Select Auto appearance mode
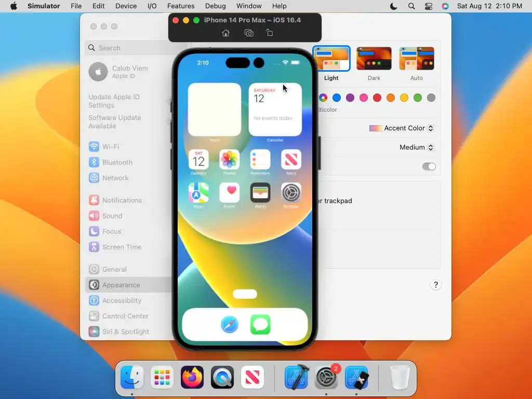The width and height of the screenshot is (532, 399). [417, 58]
